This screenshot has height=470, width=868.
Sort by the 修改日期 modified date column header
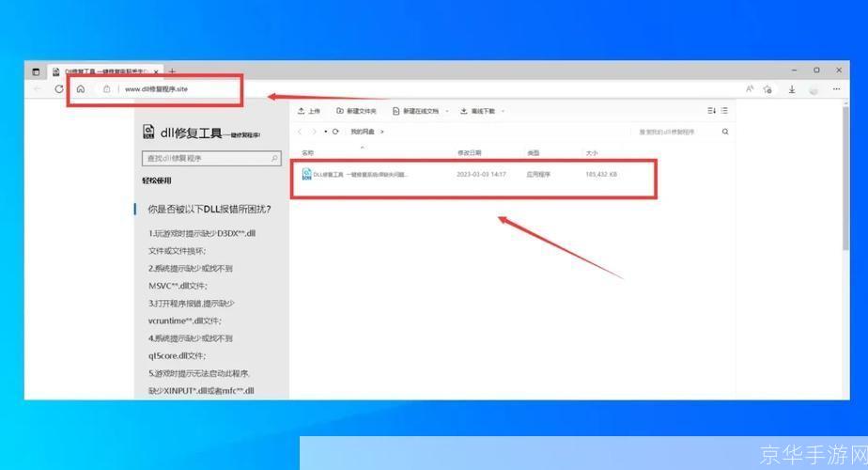[x=470, y=152]
